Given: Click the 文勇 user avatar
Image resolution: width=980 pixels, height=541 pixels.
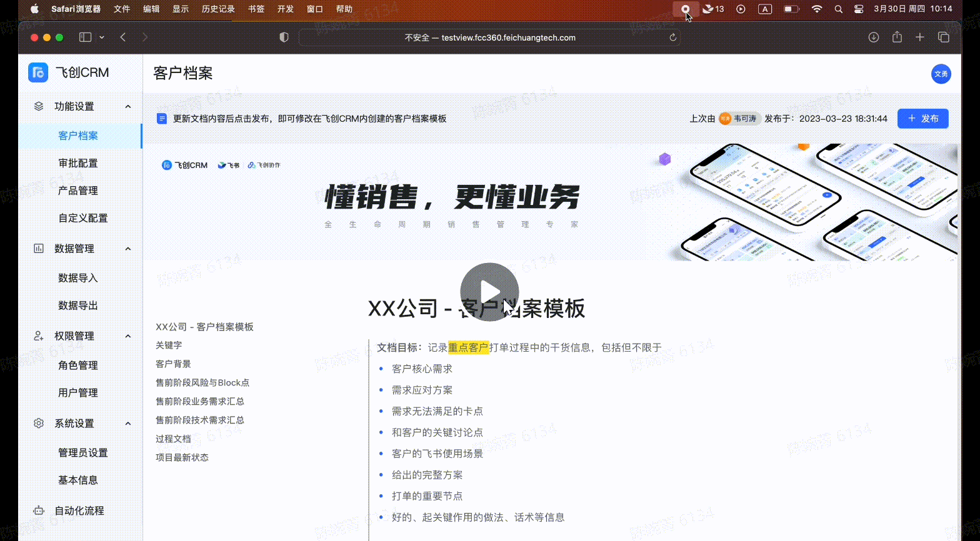Looking at the screenshot, I should (941, 74).
